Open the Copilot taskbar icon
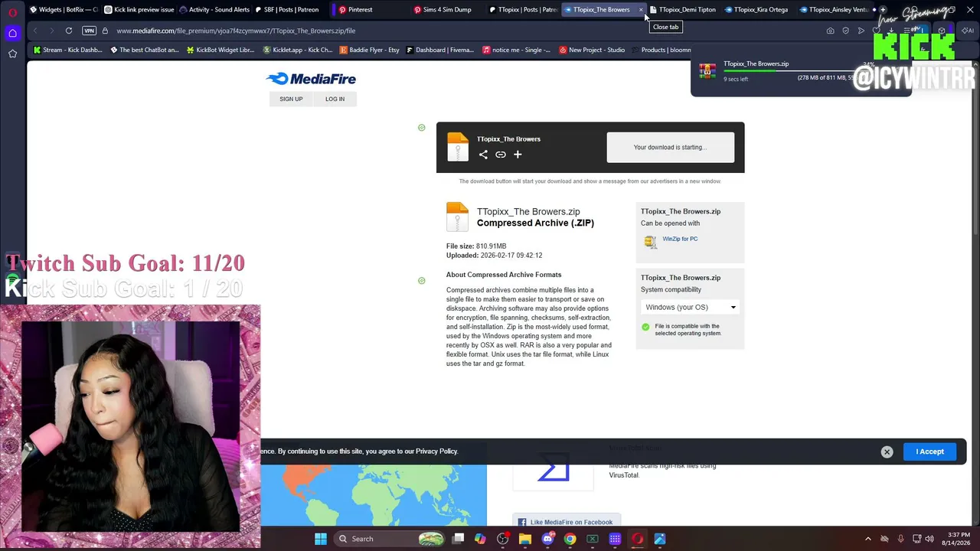 [480, 539]
